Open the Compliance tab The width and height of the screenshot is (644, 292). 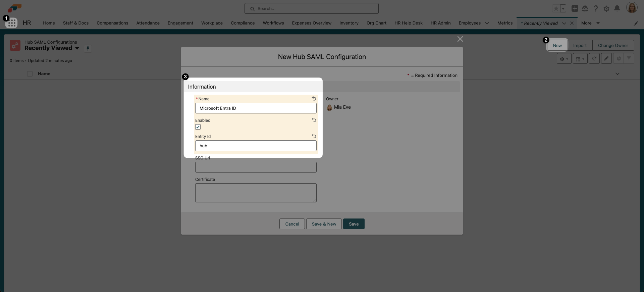pyautogui.click(x=243, y=23)
